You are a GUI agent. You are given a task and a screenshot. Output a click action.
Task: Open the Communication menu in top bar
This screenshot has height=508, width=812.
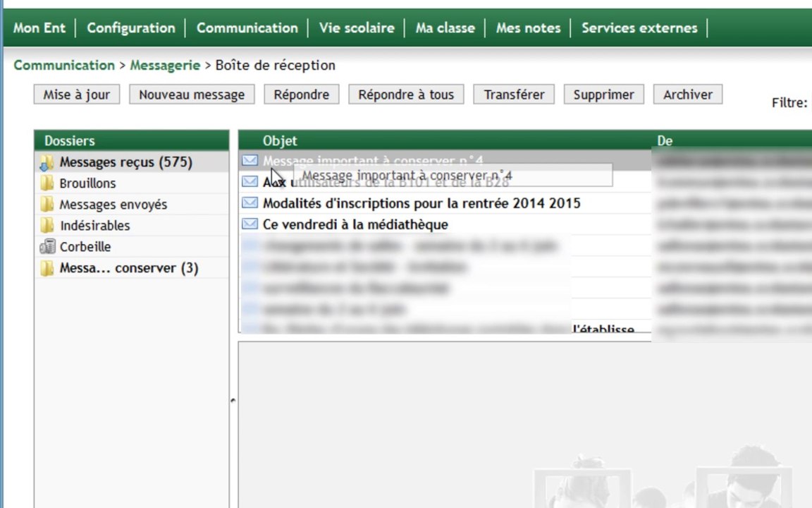(247, 28)
